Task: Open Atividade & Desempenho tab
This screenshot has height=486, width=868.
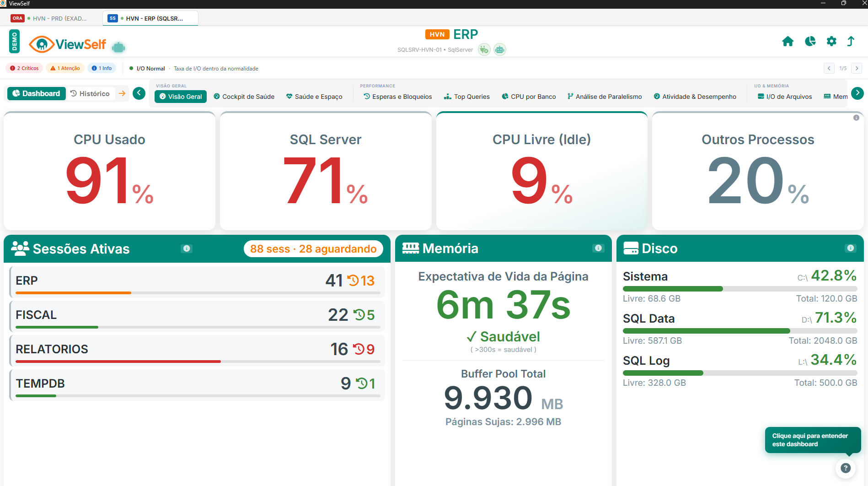Action: (695, 97)
